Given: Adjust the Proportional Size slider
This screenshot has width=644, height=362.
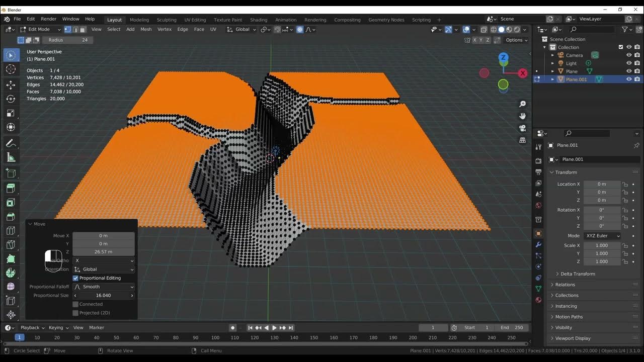Looking at the screenshot, I should 104,296.
